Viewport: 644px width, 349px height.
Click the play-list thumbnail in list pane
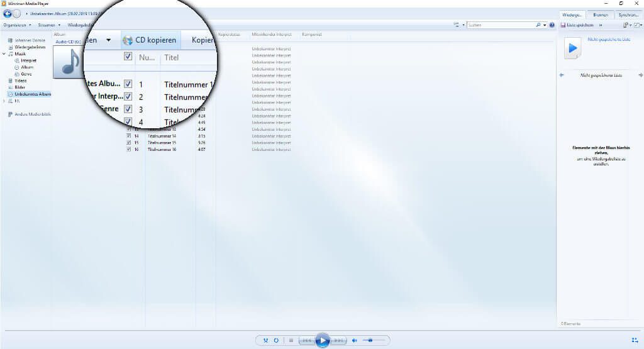click(x=572, y=48)
